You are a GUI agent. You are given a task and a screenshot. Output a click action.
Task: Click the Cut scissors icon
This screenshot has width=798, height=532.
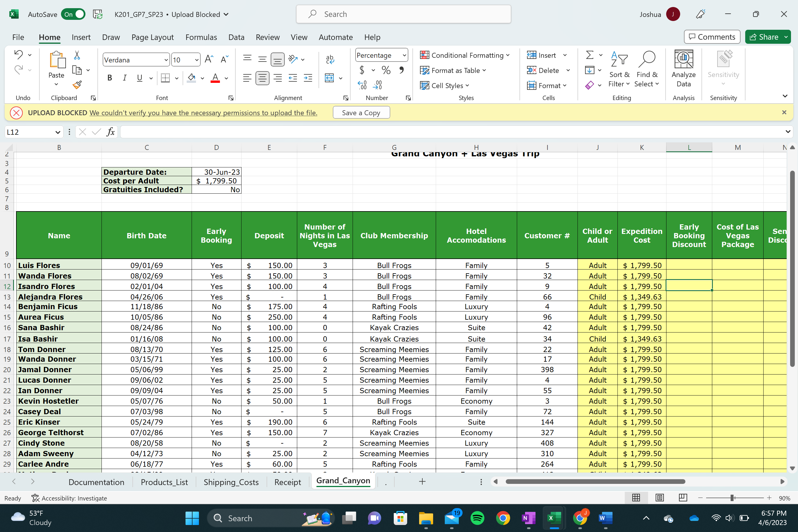pyautogui.click(x=77, y=55)
